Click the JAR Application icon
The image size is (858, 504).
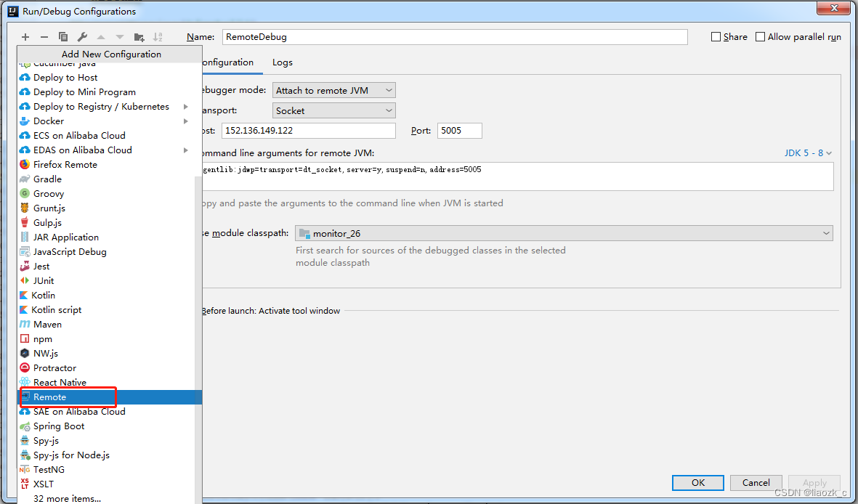pyautogui.click(x=25, y=237)
